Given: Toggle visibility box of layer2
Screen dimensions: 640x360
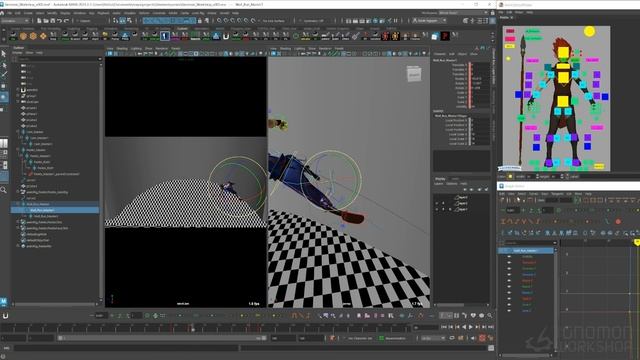Looking at the screenshot, I should (437, 203).
